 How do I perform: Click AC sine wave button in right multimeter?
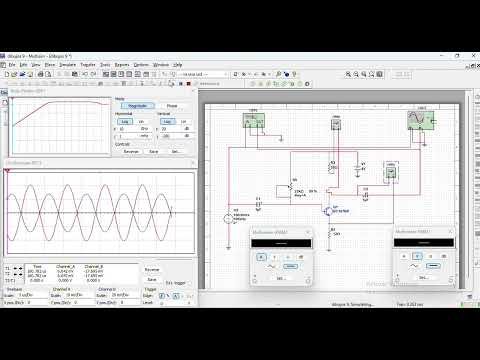(414, 266)
